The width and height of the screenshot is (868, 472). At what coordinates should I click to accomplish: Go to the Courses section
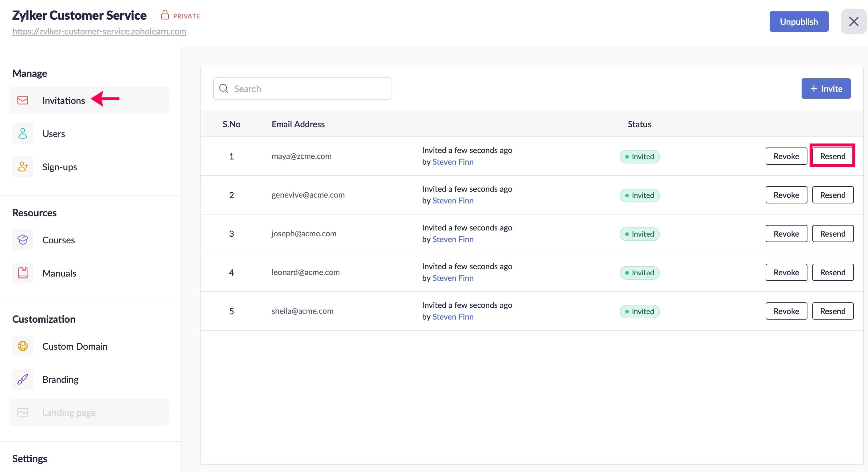click(59, 240)
